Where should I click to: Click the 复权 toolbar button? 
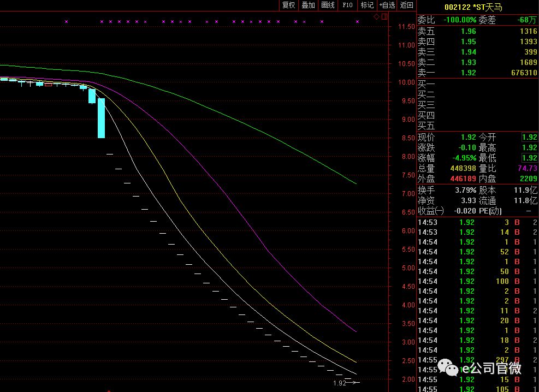point(288,5)
